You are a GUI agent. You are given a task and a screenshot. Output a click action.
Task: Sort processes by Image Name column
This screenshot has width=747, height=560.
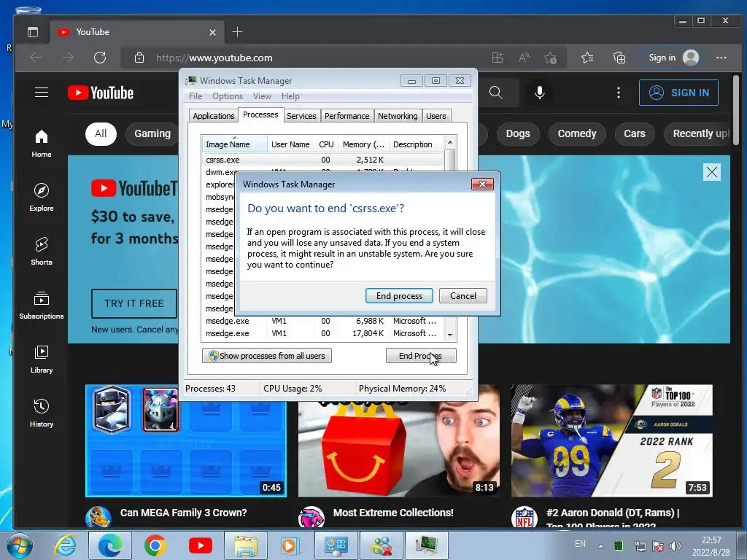click(234, 144)
